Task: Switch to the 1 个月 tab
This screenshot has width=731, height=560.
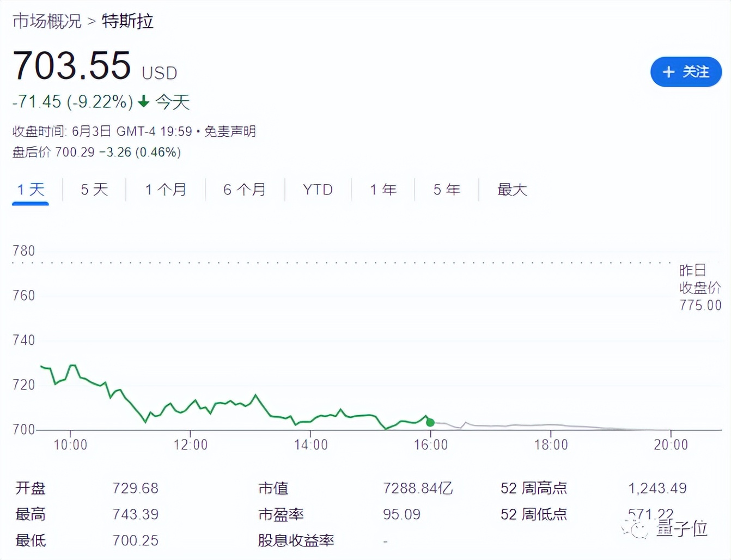Action: (166, 190)
